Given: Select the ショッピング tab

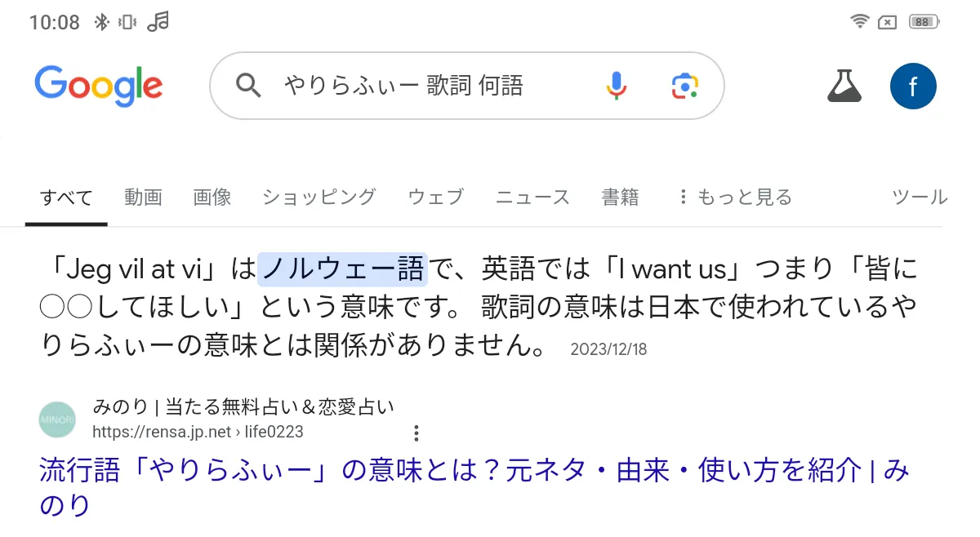Looking at the screenshot, I should pyautogui.click(x=318, y=197).
